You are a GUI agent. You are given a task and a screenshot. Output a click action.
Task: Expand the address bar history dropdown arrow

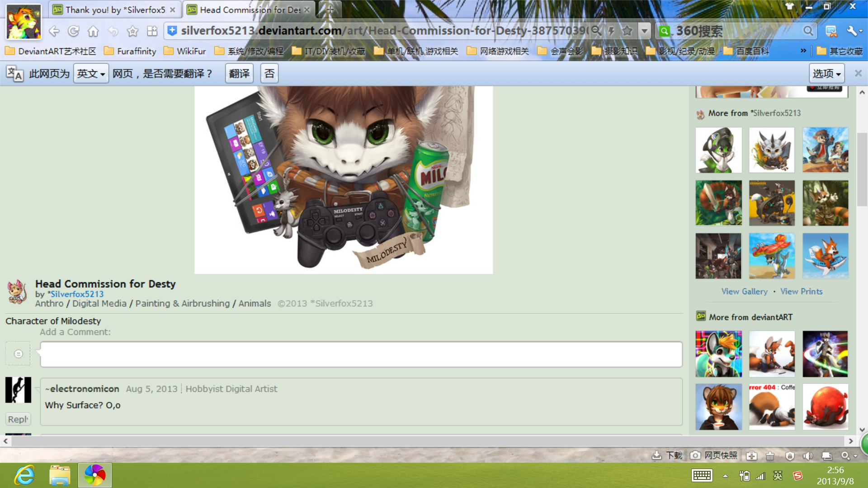(645, 31)
